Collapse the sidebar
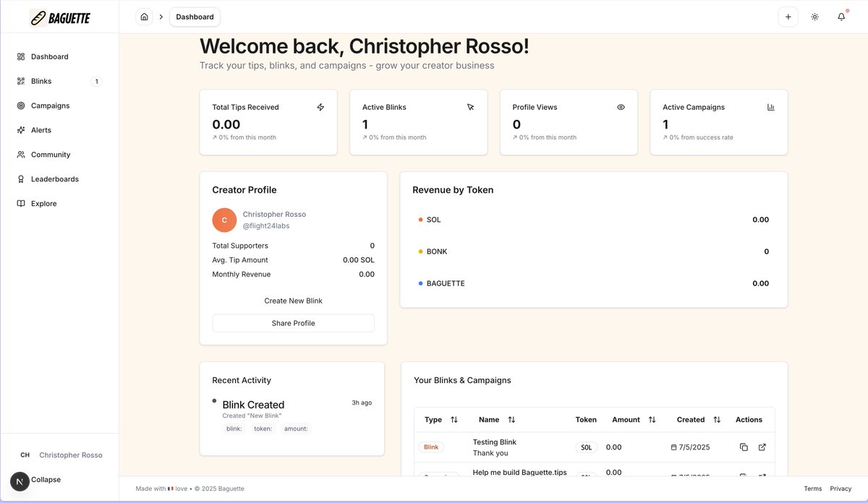Image resolution: width=868 pixels, height=503 pixels. pyautogui.click(x=46, y=480)
